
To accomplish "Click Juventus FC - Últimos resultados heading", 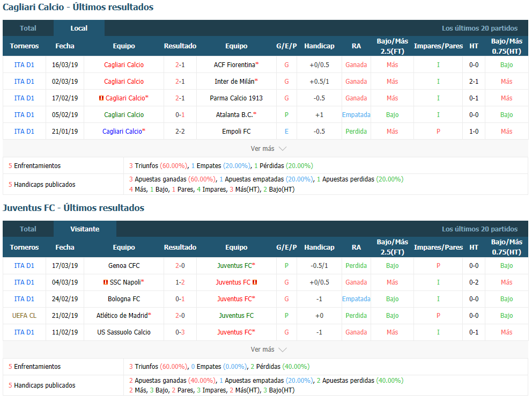I will pos(73,208).
